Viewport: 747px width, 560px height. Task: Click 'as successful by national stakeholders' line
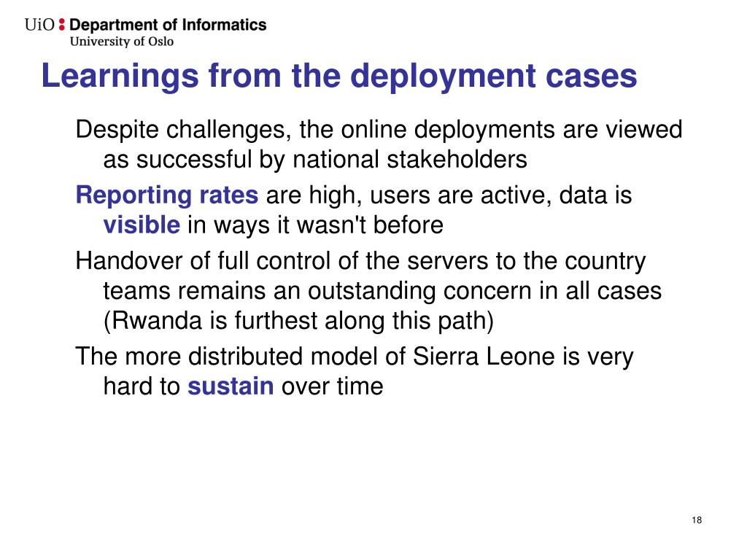(x=315, y=159)
